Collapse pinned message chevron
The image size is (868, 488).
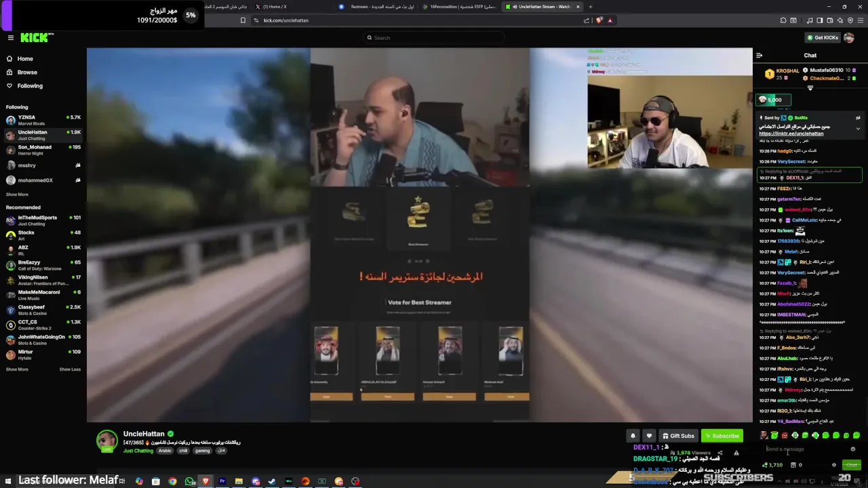858,128
